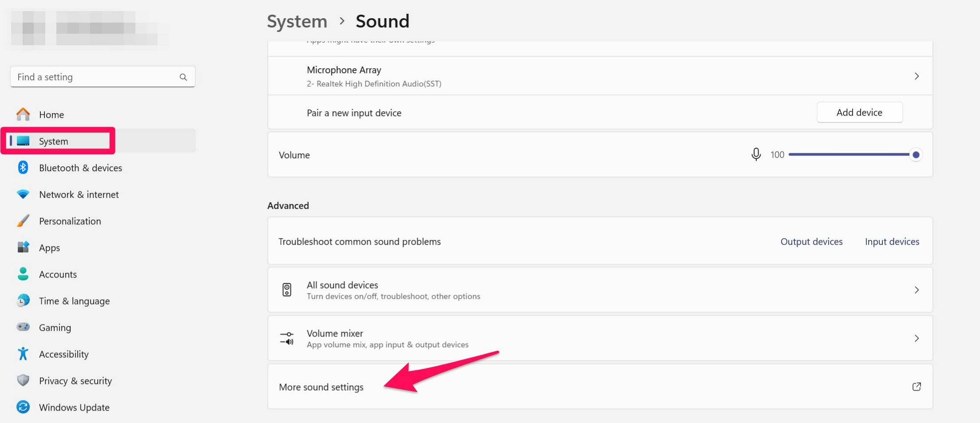Screen dimensions: 980x423
Task: Open Accounts from the sidebar
Action: click(x=58, y=274)
